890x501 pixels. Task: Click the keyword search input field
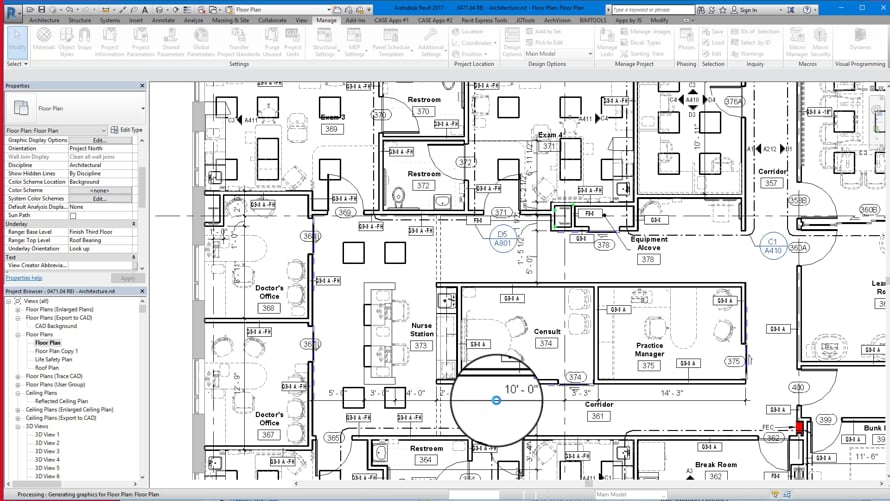tap(653, 10)
